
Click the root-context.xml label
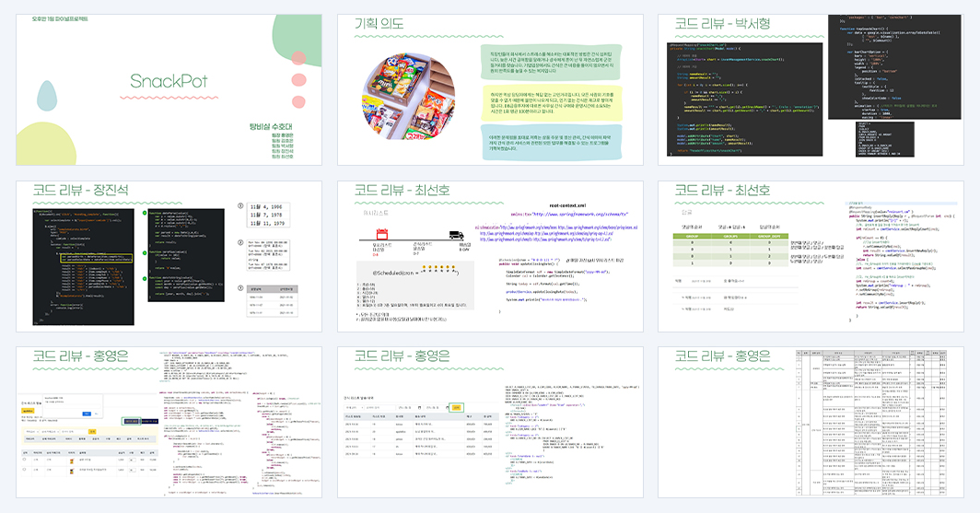pos(567,205)
